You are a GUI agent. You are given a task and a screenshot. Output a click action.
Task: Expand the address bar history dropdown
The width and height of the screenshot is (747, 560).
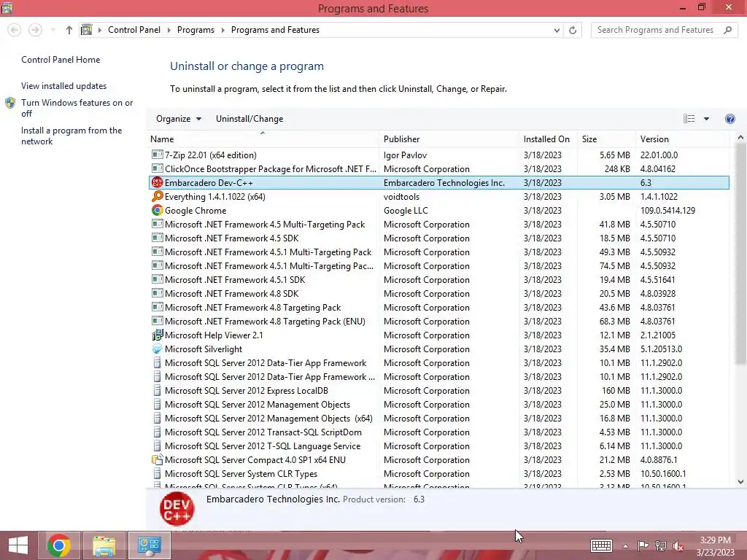click(x=557, y=30)
